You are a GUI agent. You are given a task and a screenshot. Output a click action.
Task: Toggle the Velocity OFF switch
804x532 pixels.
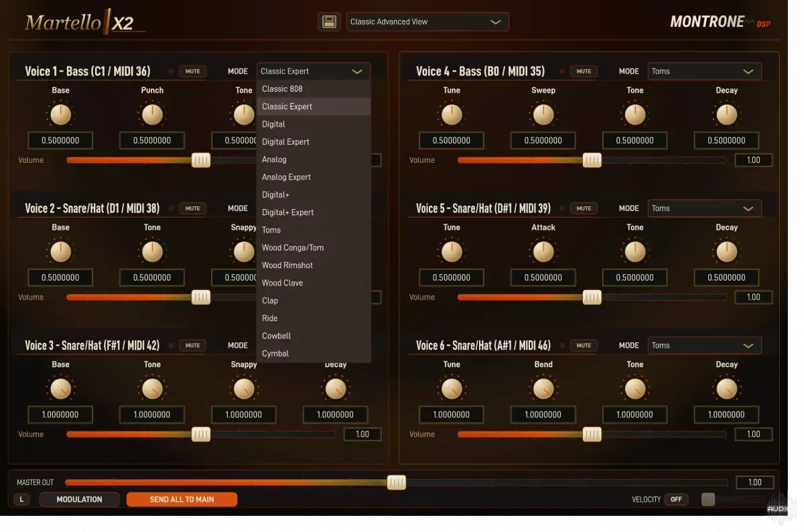pos(676,499)
